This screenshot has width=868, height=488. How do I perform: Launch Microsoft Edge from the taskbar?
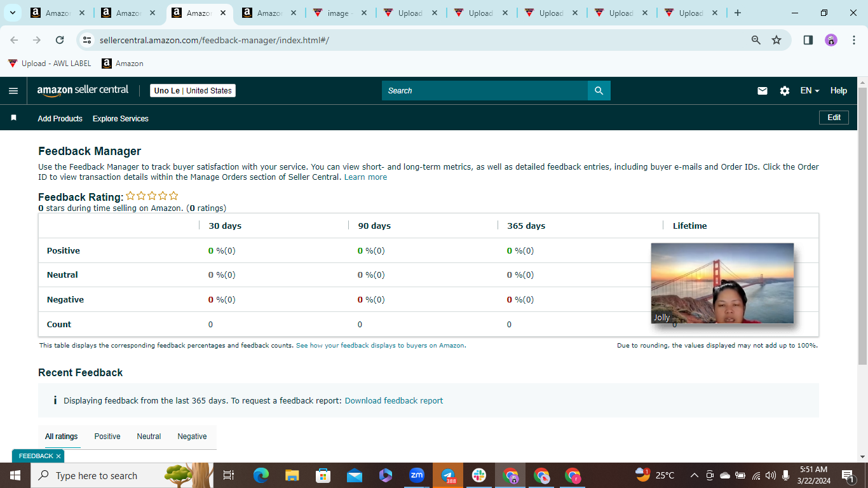tap(261, 475)
